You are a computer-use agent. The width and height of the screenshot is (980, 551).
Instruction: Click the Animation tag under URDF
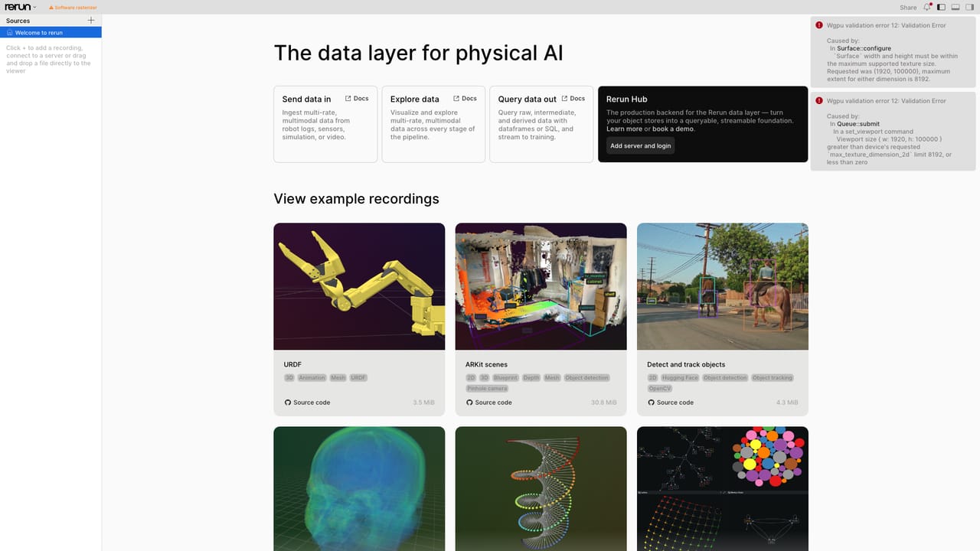312,378
